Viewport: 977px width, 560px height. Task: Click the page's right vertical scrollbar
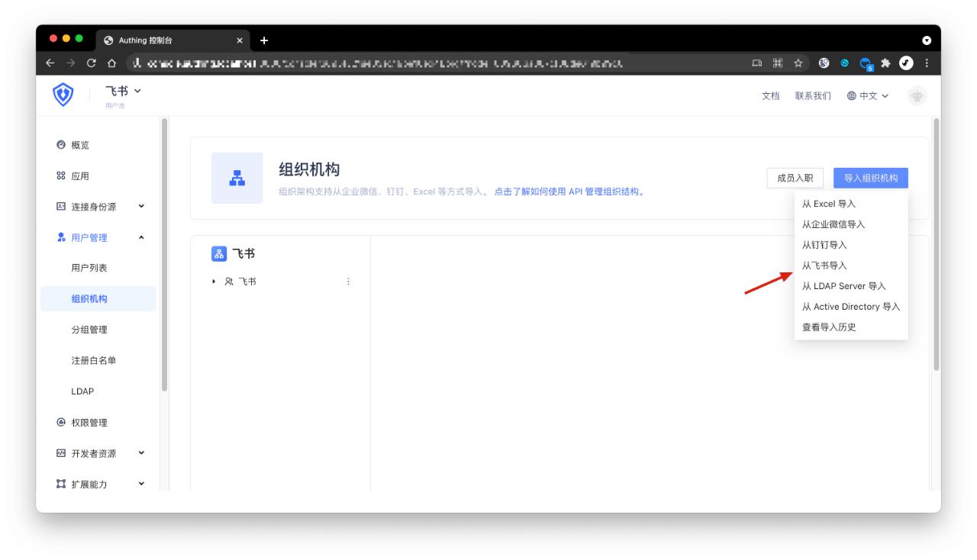click(936, 244)
